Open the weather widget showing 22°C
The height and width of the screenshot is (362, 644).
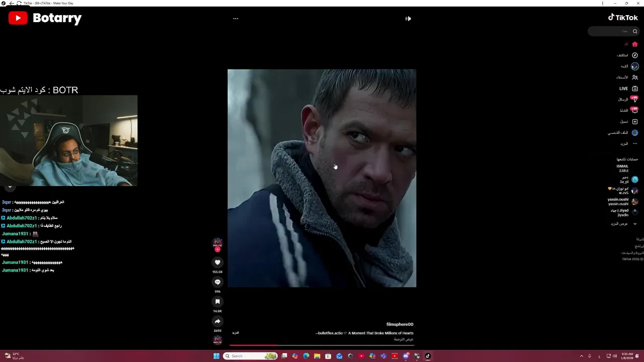point(14,356)
